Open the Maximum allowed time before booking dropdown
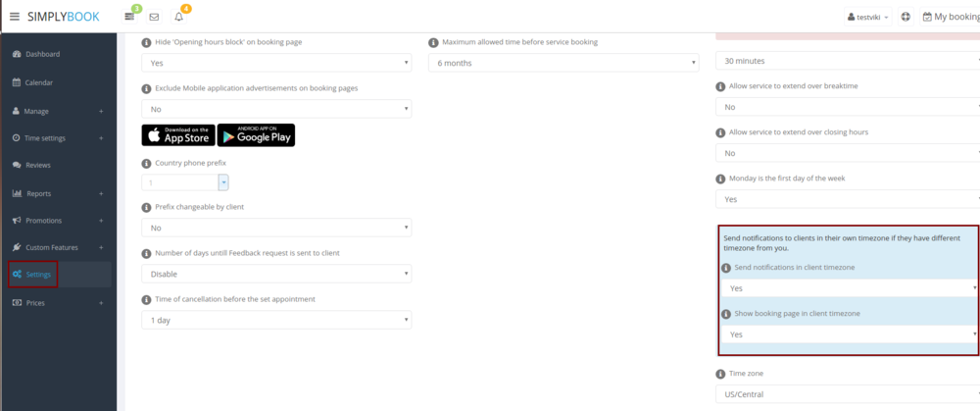 563,63
